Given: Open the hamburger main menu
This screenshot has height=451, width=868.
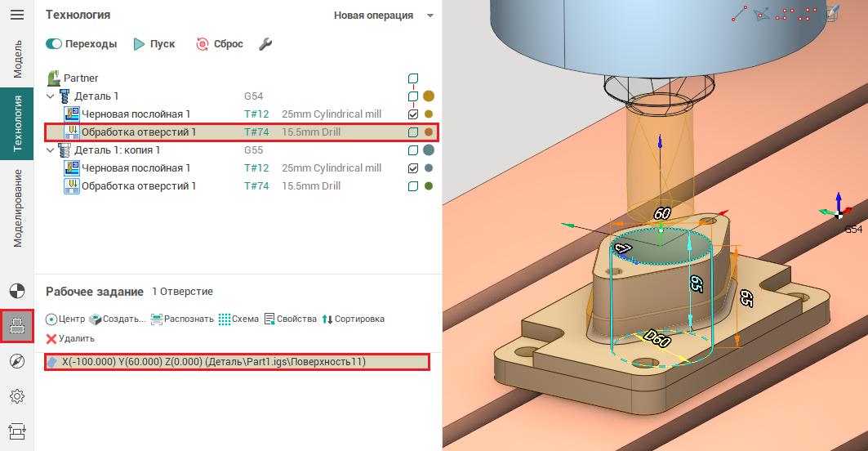Looking at the screenshot, I should tap(16, 16).
